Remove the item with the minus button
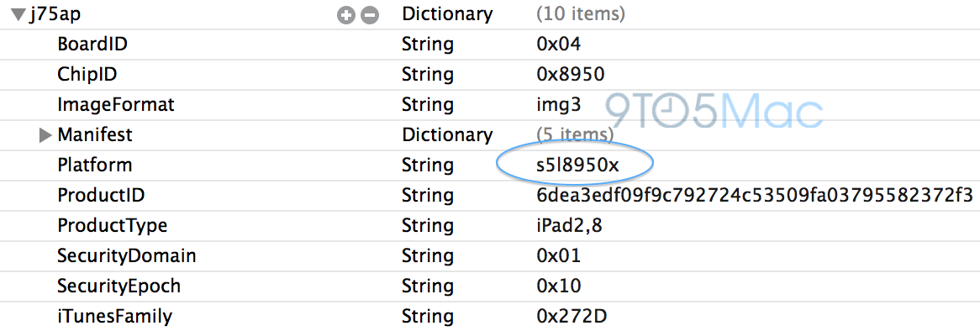The image size is (980, 331). point(370,15)
